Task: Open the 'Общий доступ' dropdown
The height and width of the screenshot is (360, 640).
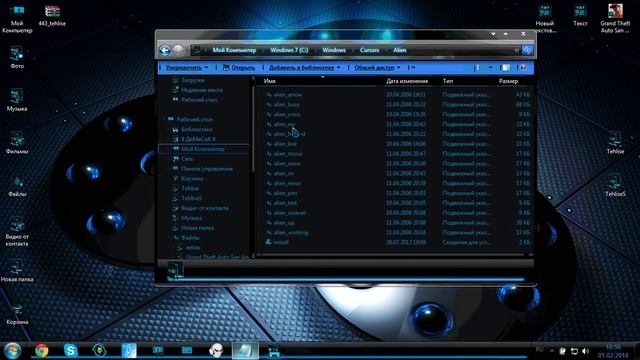Action: coord(377,68)
